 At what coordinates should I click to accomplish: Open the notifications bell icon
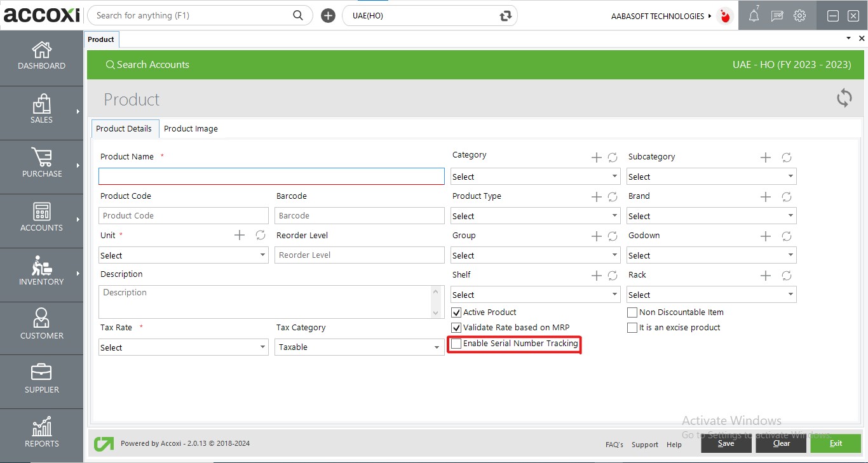click(x=754, y=16)
